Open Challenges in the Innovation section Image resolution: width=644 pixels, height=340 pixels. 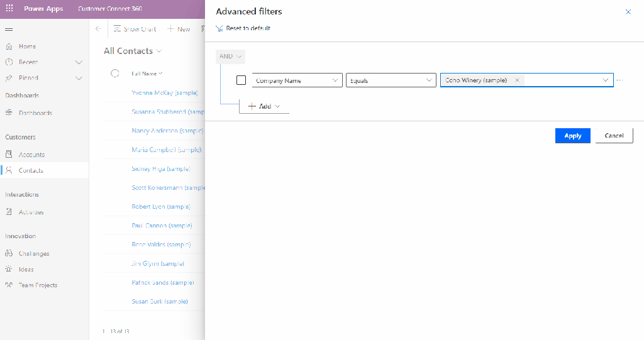34,254
